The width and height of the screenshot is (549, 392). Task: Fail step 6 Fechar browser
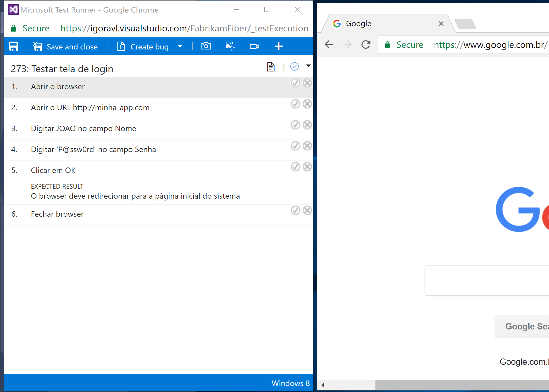pyautogui.click(x=307, y=210)
